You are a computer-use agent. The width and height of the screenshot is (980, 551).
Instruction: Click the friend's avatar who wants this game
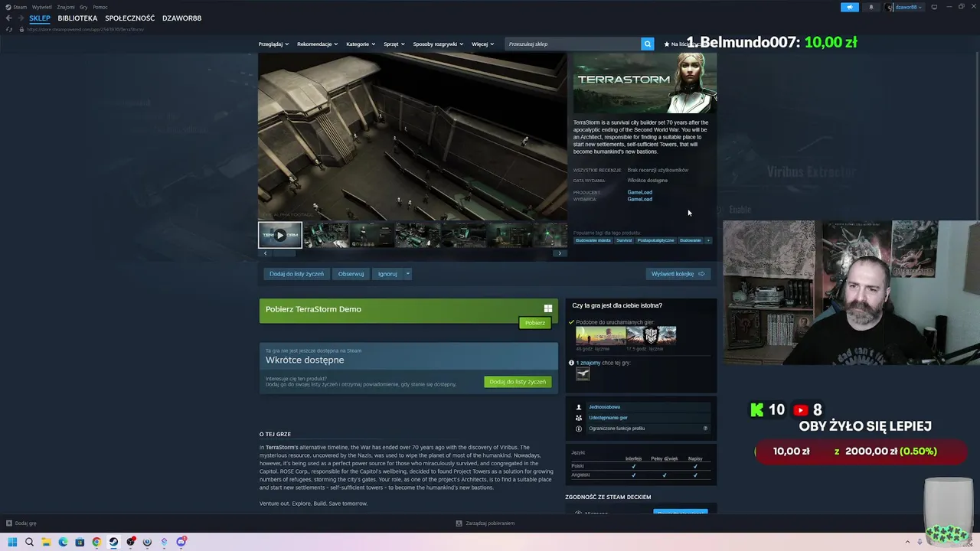point(583,373)
